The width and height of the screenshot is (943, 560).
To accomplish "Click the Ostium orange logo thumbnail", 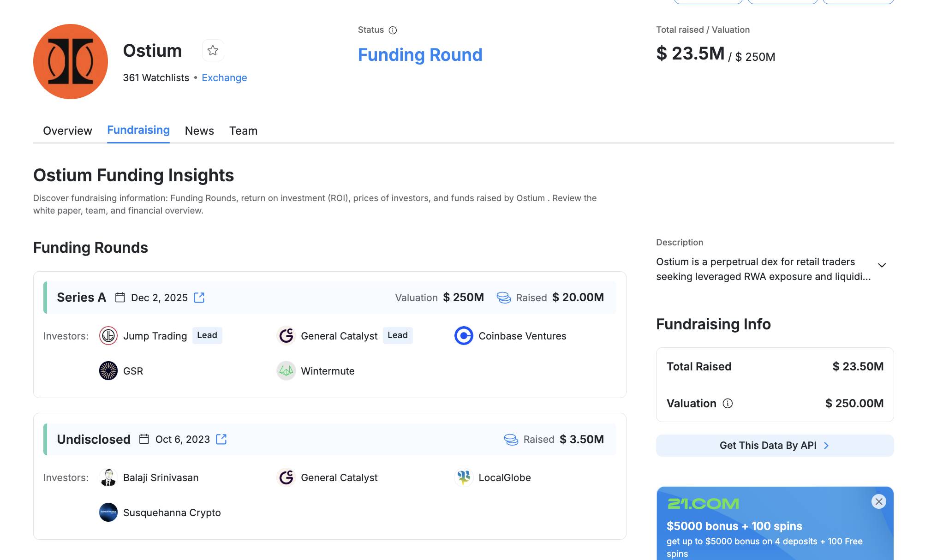I will click(x=71, y=62).
